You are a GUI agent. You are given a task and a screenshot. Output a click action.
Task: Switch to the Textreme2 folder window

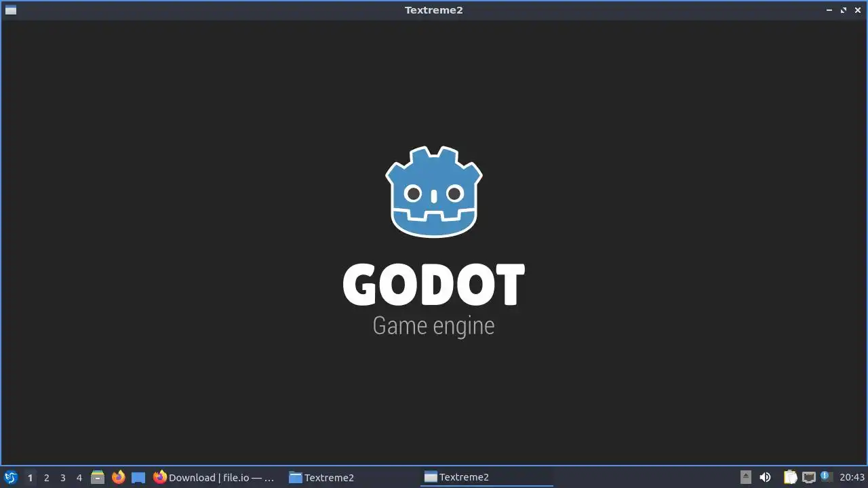351,477
